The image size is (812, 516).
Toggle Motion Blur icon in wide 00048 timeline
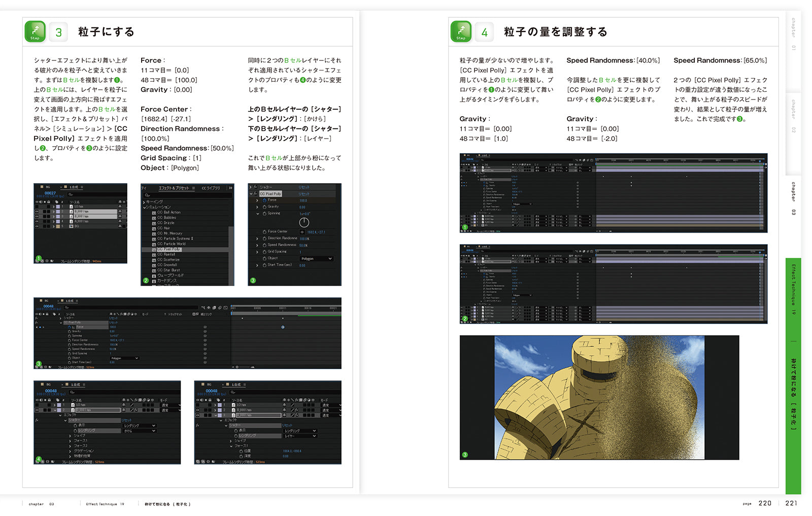[220, 307]
